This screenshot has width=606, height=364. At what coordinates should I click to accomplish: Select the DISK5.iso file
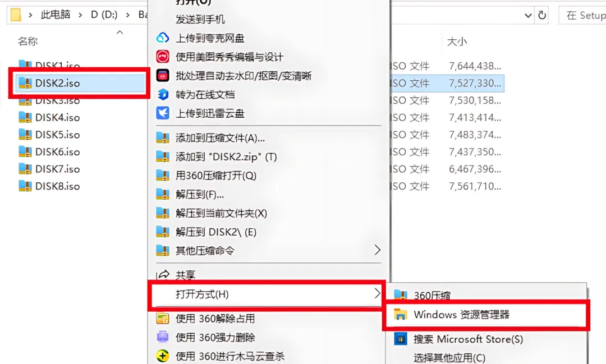[57, 135]
